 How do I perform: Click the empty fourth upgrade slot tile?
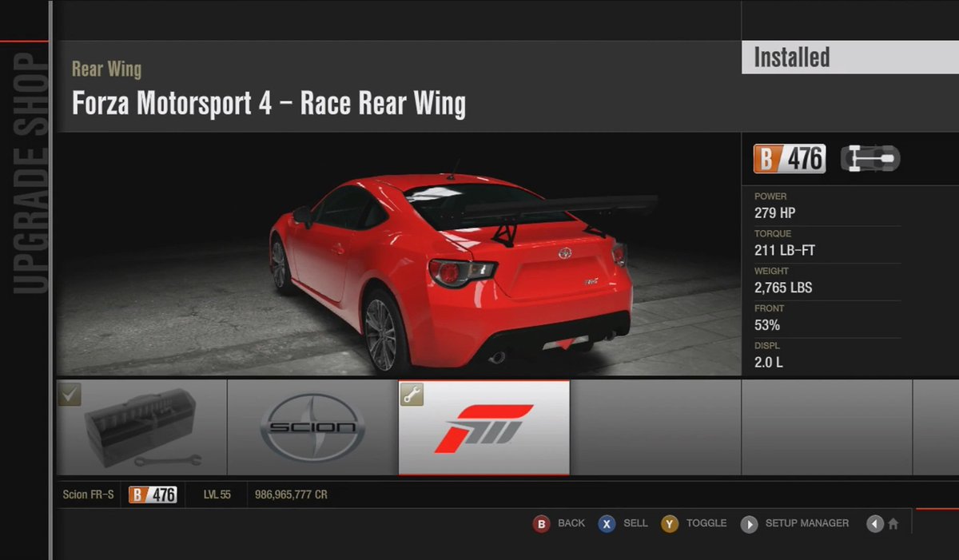pyautogui.click(x=655, y=427)
